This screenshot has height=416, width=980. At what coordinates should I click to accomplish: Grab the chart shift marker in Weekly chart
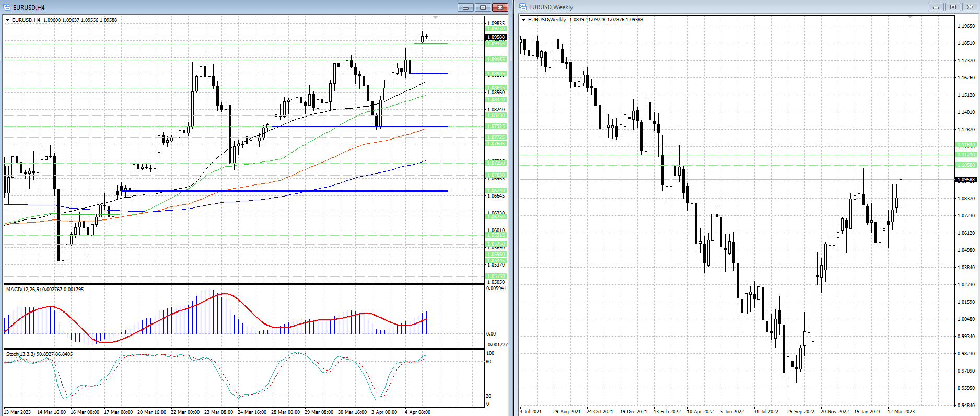[910, 17]
